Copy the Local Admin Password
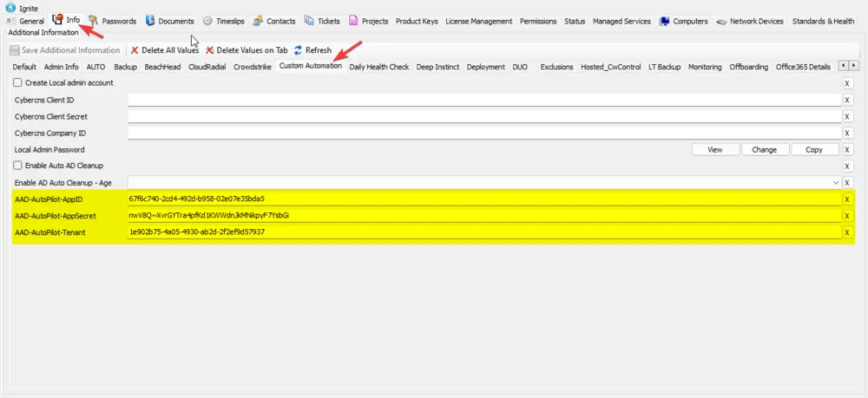Image resolution: width=868 pixels, height=398 pixels. (x=814, y=150)
